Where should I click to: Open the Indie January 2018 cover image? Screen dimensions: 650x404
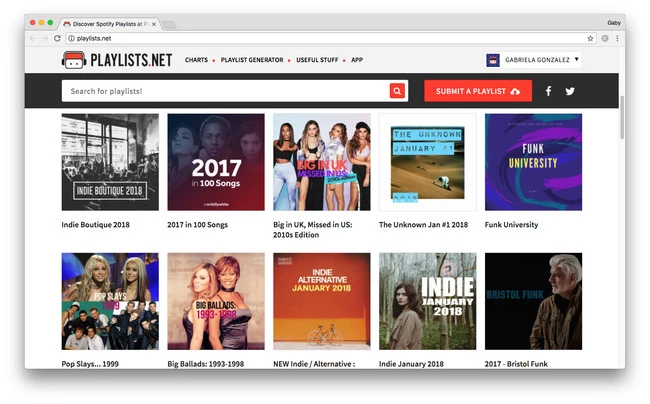[x=427, y=301]
